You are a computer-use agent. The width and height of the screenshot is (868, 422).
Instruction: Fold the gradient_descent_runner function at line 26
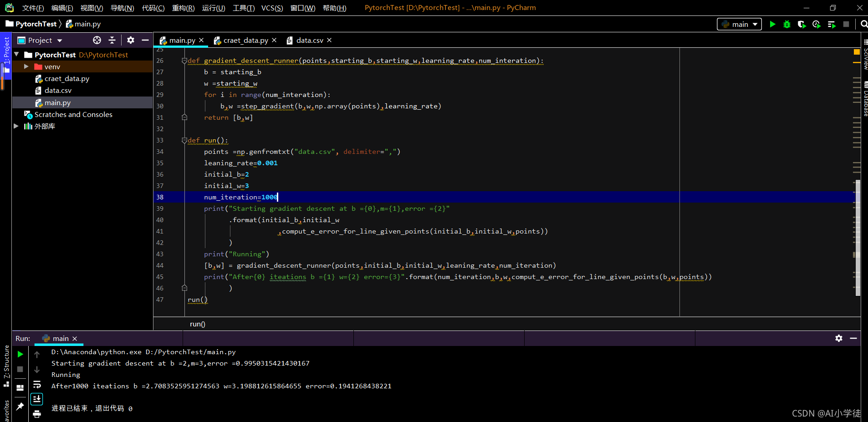click(x=184, y=61)
